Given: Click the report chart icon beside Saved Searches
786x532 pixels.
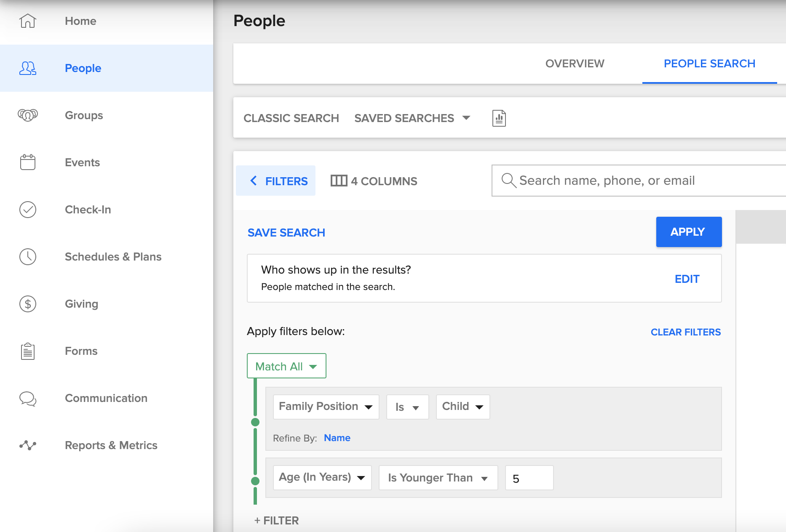Looking at the screenshot, I should click(x=499, y=118).
